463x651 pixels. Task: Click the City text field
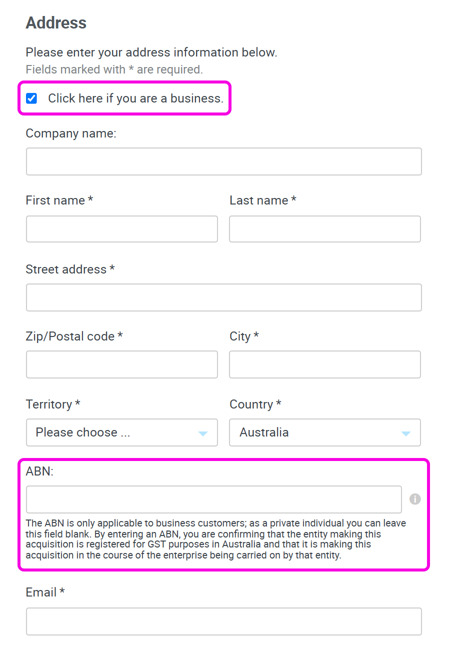[325, 365]
